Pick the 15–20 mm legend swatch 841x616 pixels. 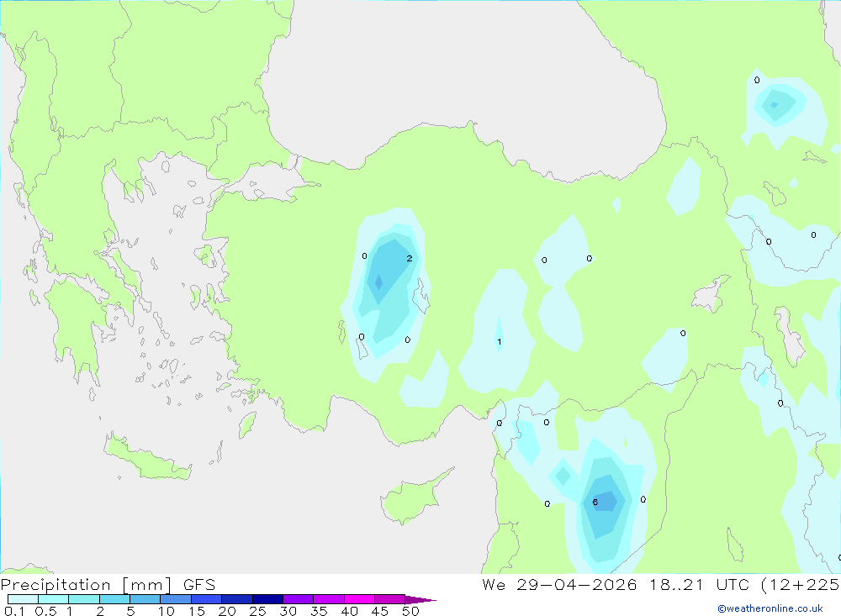click(x=207, y=599)
